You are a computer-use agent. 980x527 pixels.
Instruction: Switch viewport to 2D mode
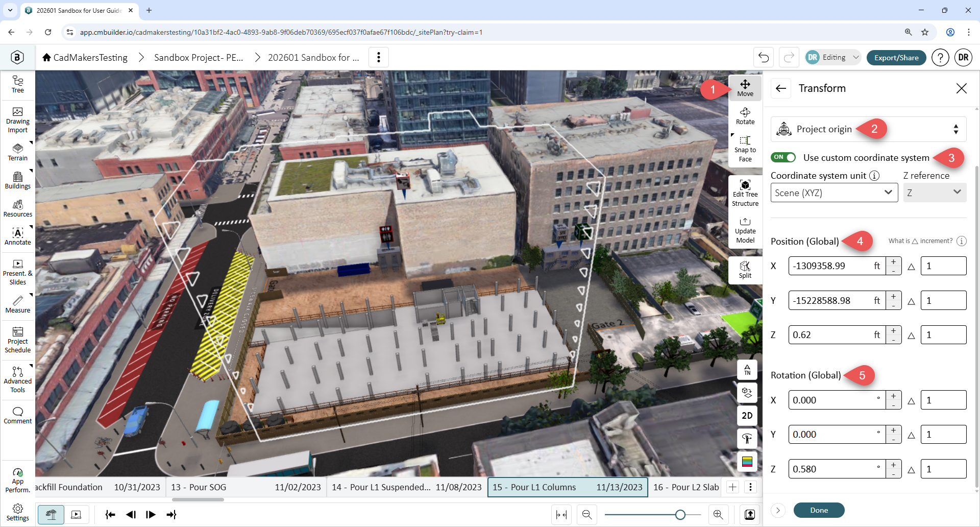(x=747, y=416)
